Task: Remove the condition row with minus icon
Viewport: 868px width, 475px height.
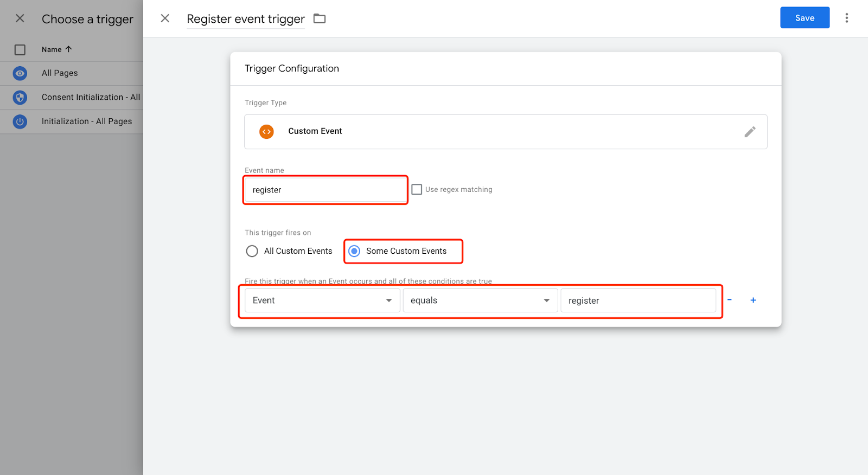Action: (x=730, y=300)
